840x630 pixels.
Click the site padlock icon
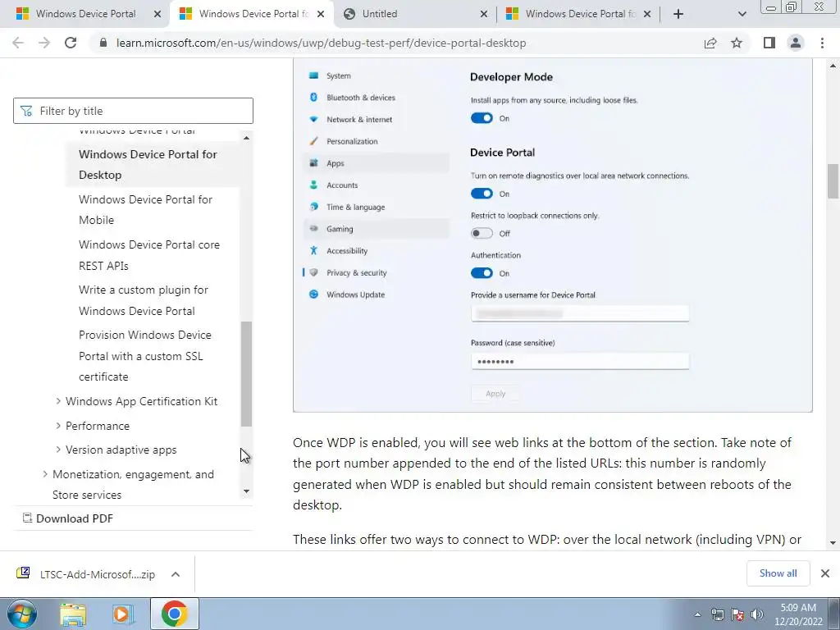tap(103, 43)
